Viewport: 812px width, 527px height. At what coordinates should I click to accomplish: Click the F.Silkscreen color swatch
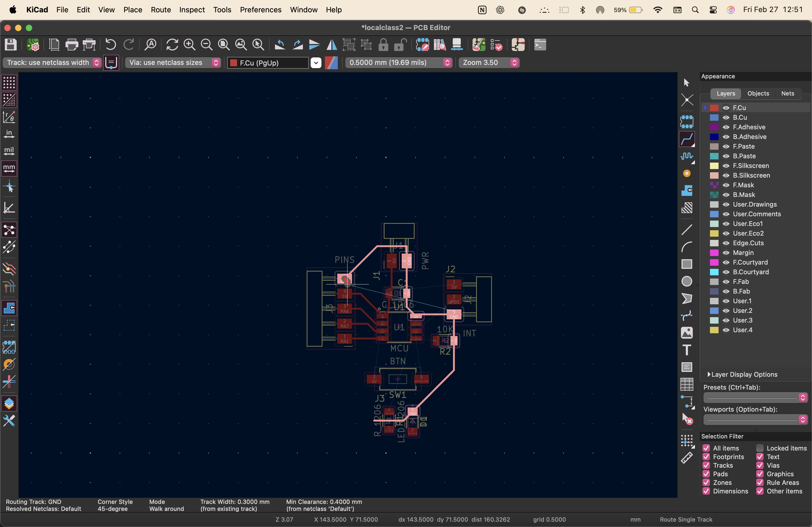point(714,166)
